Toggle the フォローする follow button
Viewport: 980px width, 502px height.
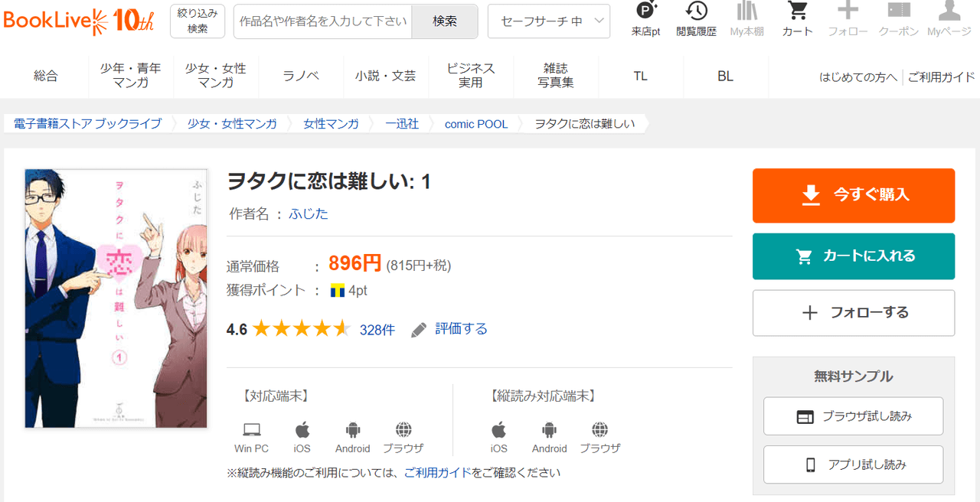click(853, 312)
